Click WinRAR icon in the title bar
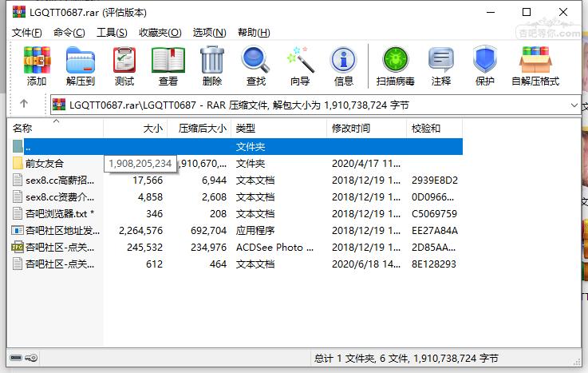 pos(19,12)
